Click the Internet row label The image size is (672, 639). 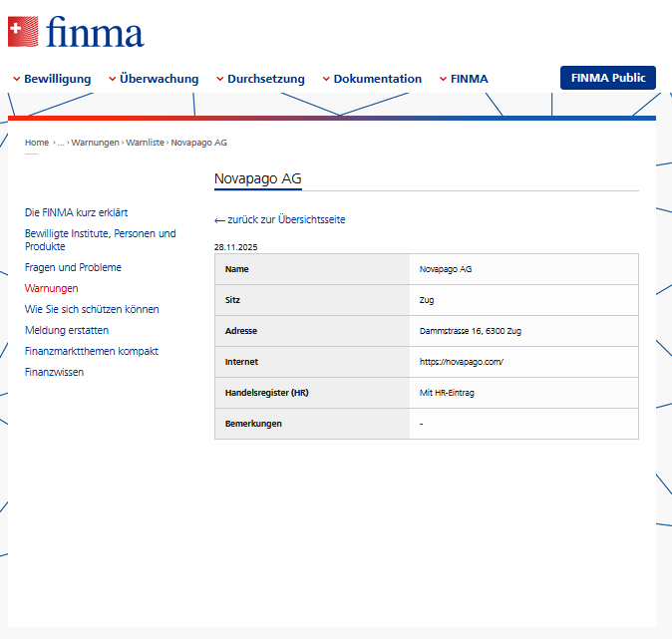[x=241, y=362]
